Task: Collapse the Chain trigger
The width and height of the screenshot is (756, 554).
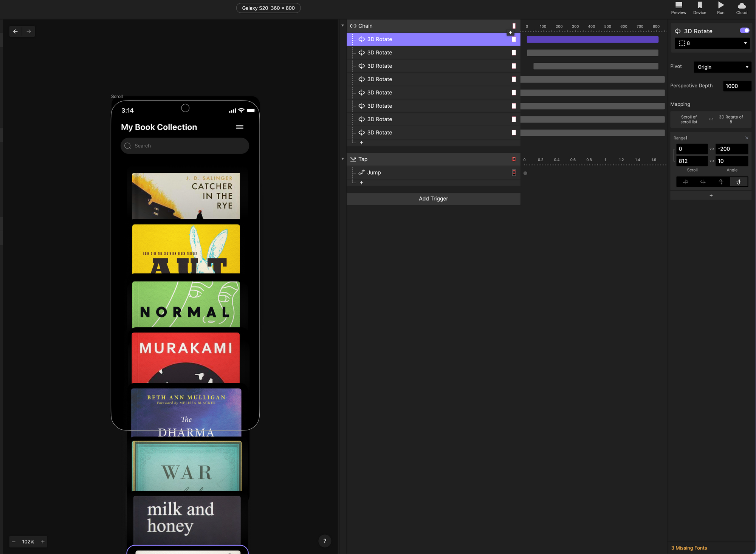Action: (x=342, y=26)
